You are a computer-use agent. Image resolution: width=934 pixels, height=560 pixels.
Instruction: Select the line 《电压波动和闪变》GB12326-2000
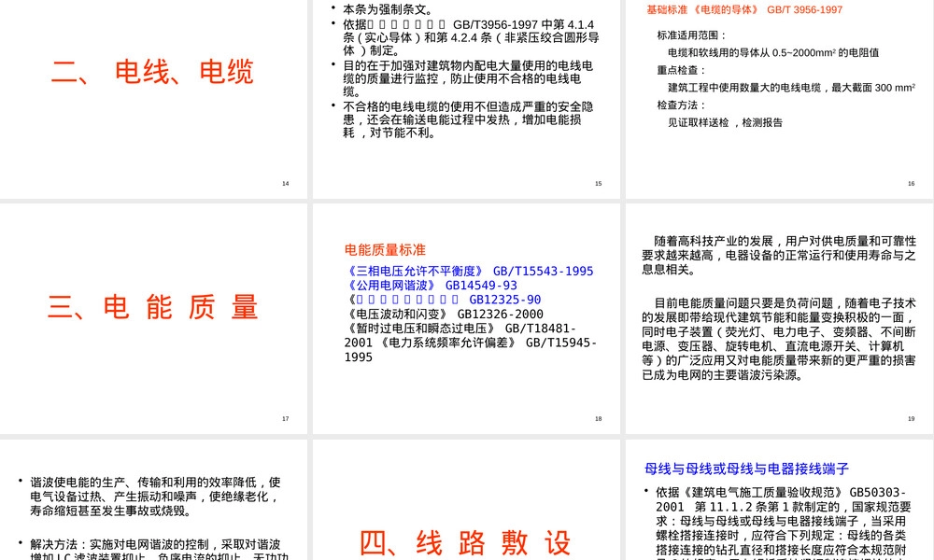444,315
